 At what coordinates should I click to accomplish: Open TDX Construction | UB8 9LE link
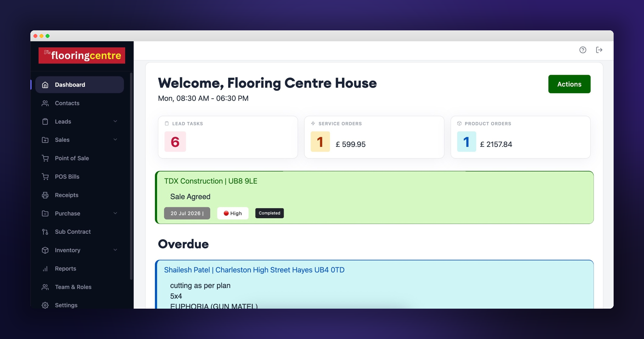211,181
